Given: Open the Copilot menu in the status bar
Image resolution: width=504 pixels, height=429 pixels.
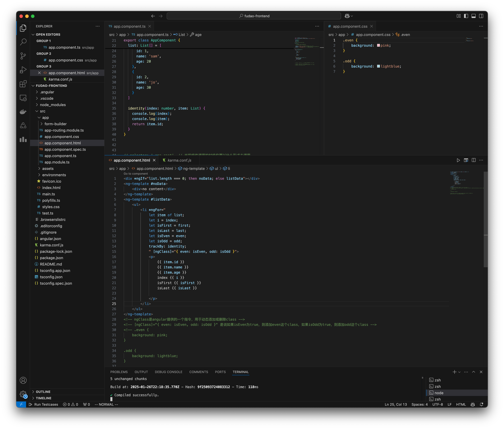Looking at the screenshot, I should [473, 405].
